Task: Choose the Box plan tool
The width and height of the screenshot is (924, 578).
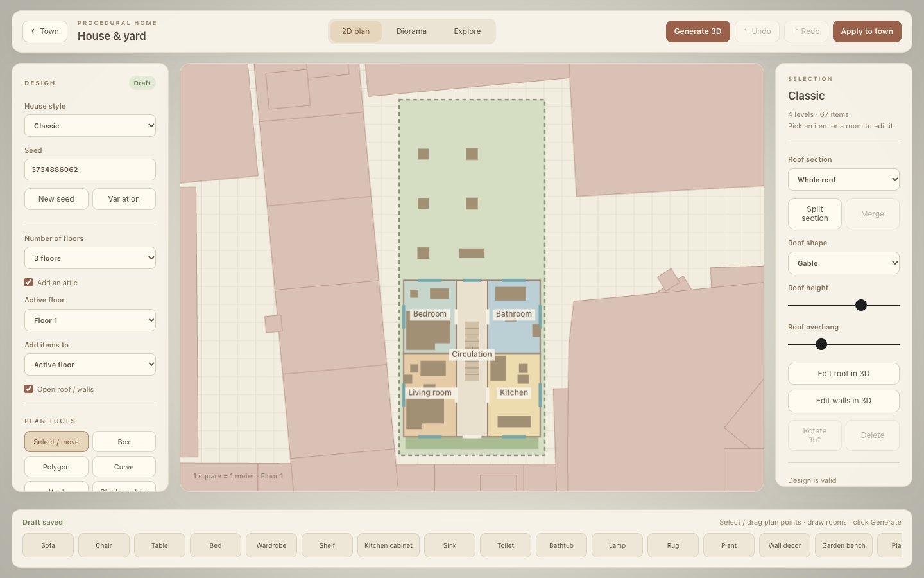Action: 124,442
